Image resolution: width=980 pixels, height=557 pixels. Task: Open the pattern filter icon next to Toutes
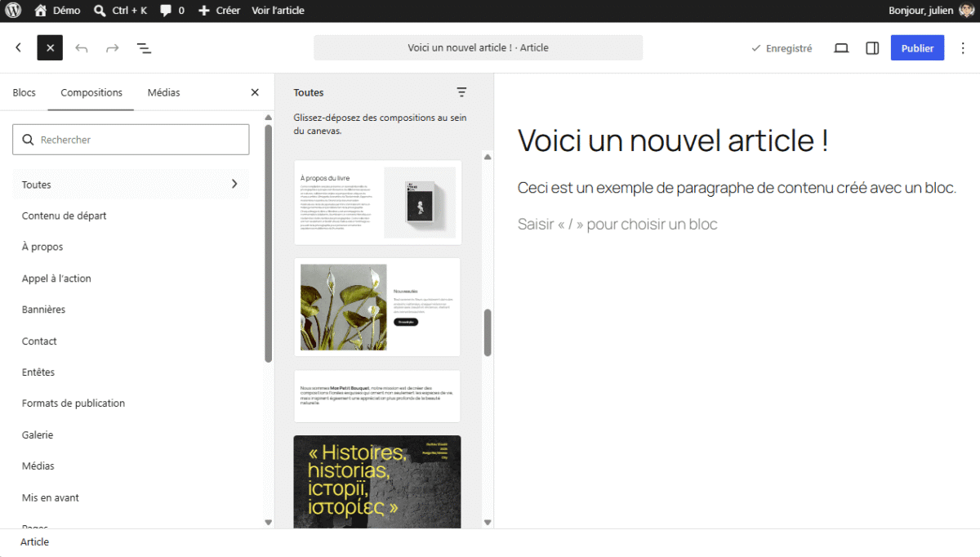461,92
